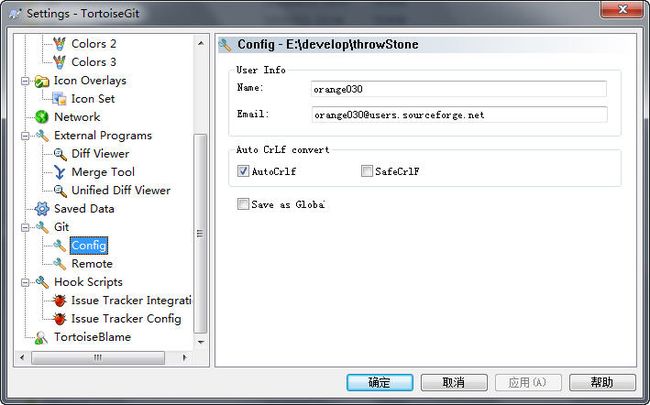This screenshot has height=405, width=650.
Task: Open the Remote settings page
Action: pyautogui.click(x=92, y=264)
